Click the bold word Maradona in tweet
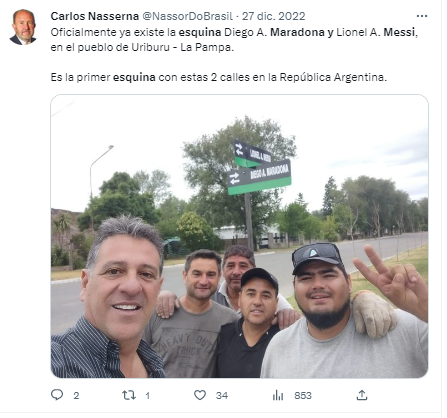 (x=297, y=32)
